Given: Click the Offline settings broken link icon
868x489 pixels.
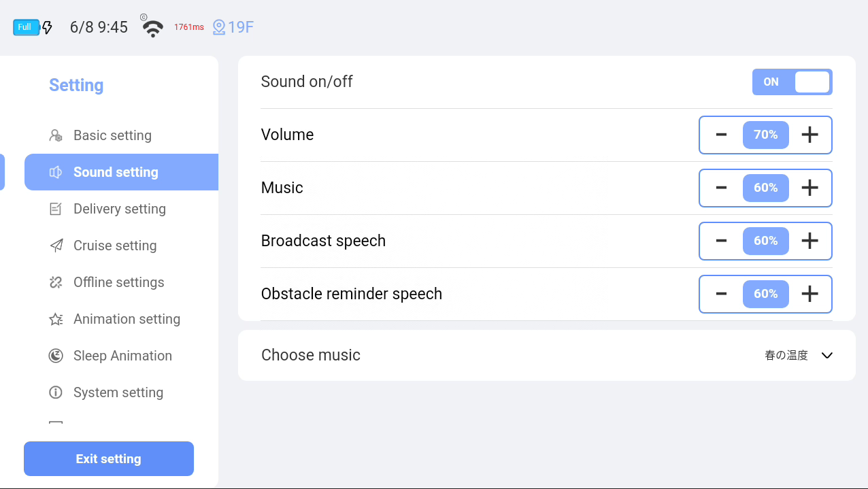Looking at the screenshot, I should pyautogui.click(x=56, y=282).
